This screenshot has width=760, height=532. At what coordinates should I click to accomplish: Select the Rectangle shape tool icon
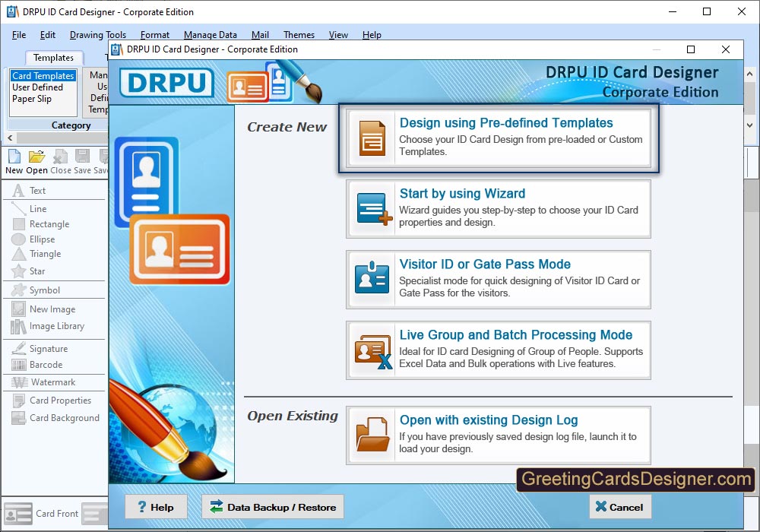pos(18,224)
